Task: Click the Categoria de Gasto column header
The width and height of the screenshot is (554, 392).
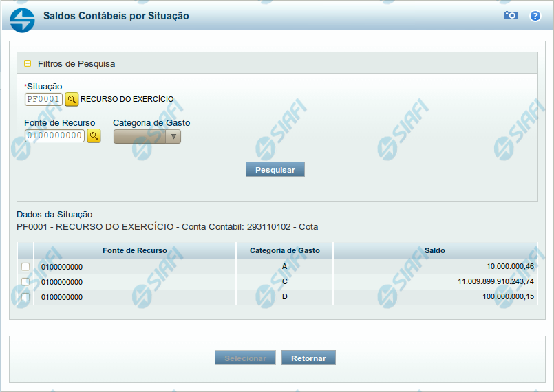Action: coord(284,250)
